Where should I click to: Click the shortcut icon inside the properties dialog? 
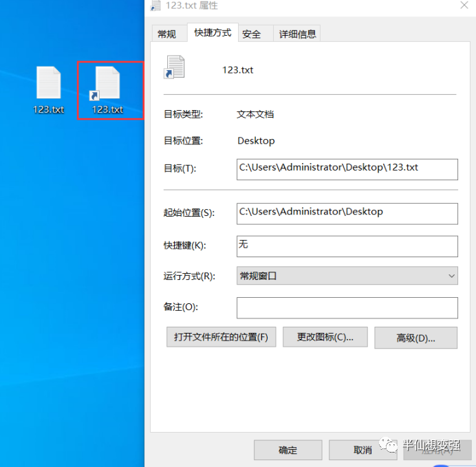coord(174,67)
